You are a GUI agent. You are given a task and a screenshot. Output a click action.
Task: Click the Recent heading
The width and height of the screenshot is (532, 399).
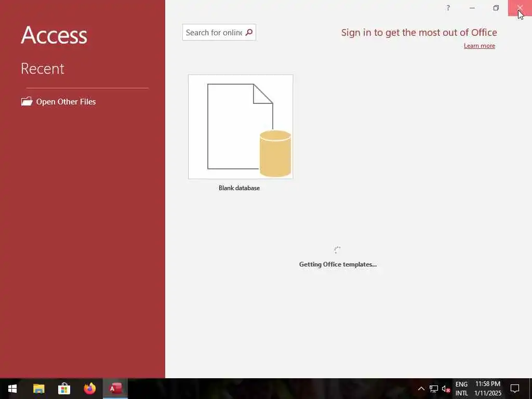point(43,69)
